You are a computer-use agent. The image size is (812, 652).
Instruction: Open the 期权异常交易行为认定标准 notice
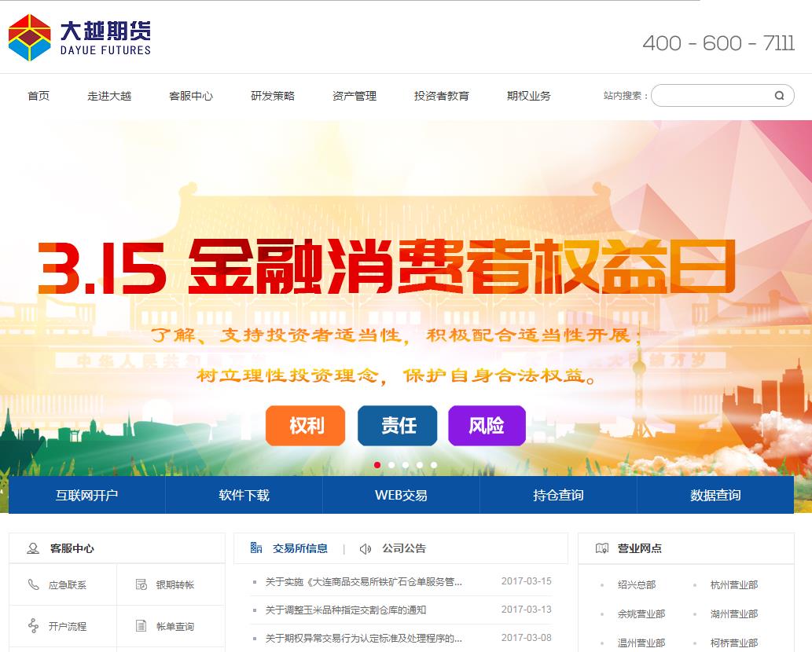click(363, 639)
